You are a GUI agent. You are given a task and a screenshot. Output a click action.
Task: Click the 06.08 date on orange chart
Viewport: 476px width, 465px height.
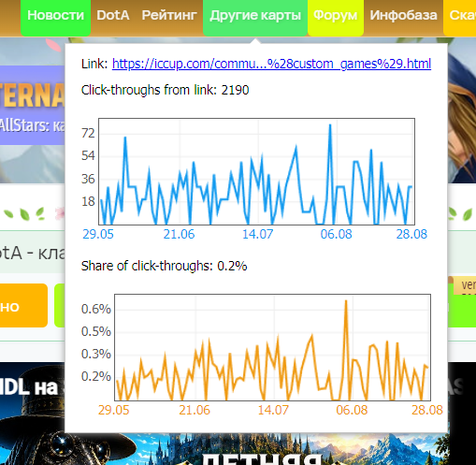tap(352, 410)
